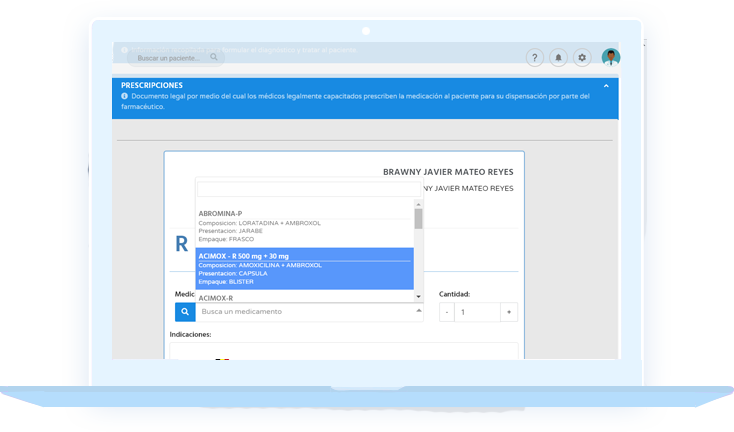The height and width of the screenshot is (432, 734).
Task: Click the doctor profile avatar
Action: coord(610,57)
